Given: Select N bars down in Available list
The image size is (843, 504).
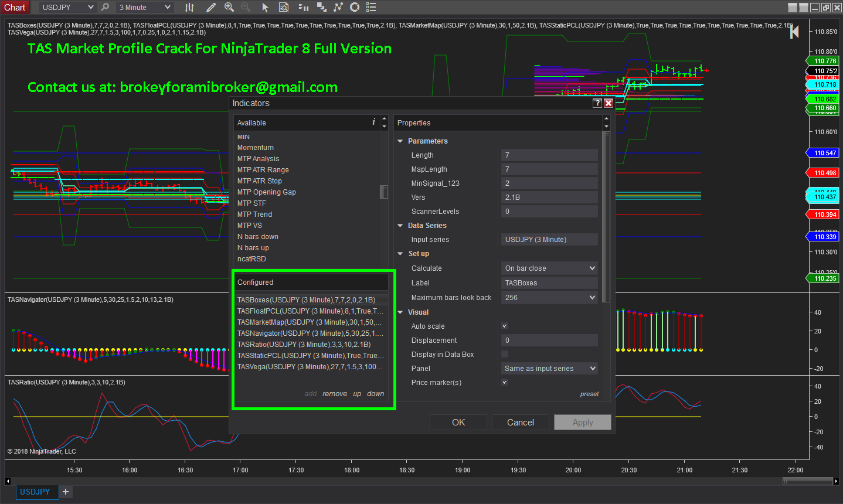Looking at the screenshot, I should coord(307,237).
